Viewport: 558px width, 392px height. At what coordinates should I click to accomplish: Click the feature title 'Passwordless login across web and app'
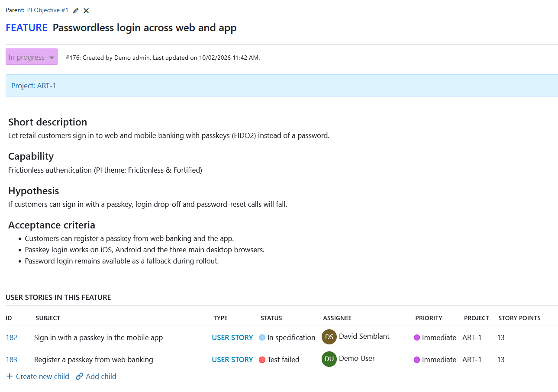coord(145,28)
